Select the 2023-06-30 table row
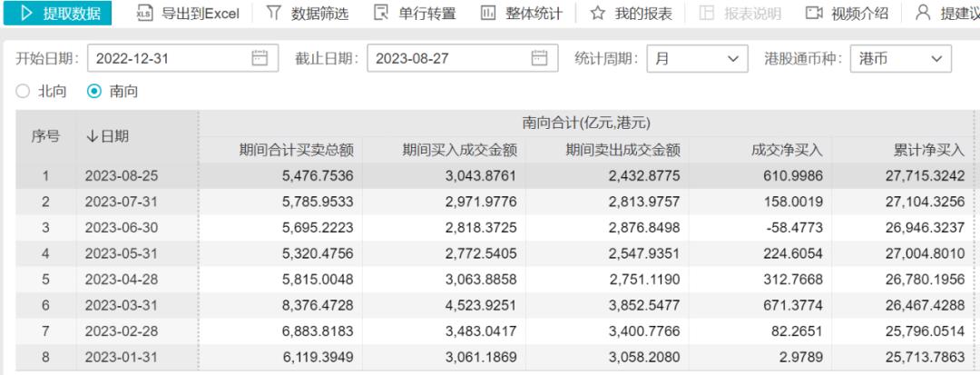 tap(490, 227)
